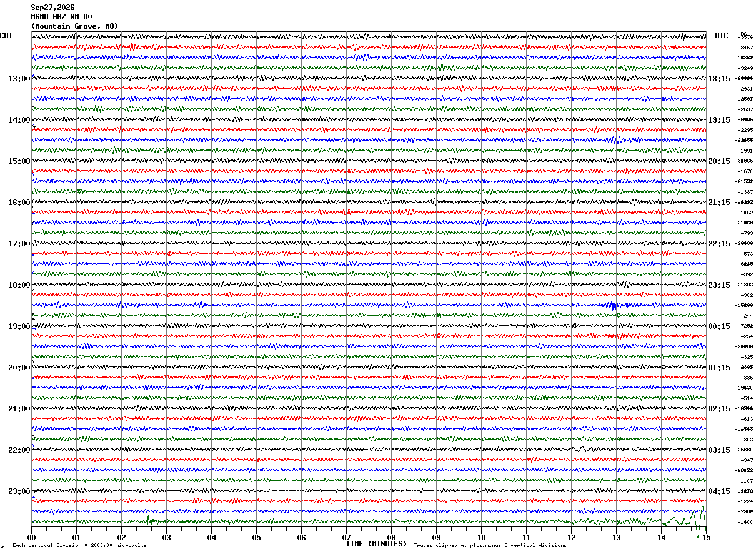Click the 20:00 CDT time label
Screen dimensions: 756x554
pos(19,368)
